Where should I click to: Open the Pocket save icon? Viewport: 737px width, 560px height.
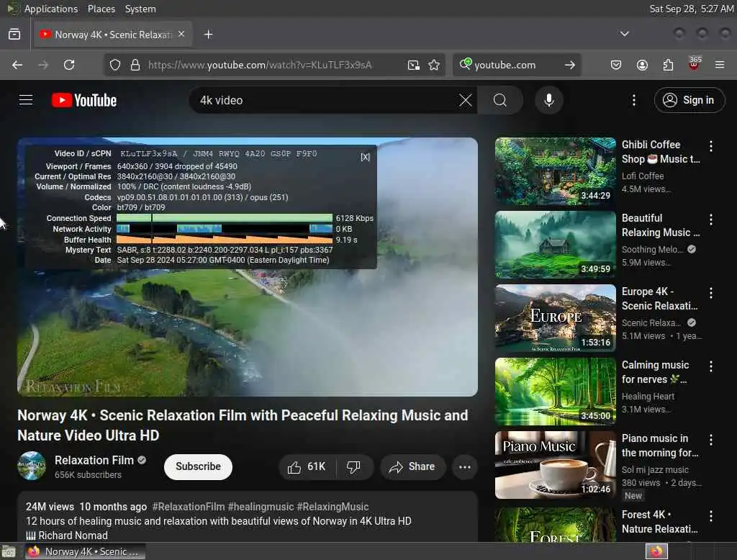[616, 65]
